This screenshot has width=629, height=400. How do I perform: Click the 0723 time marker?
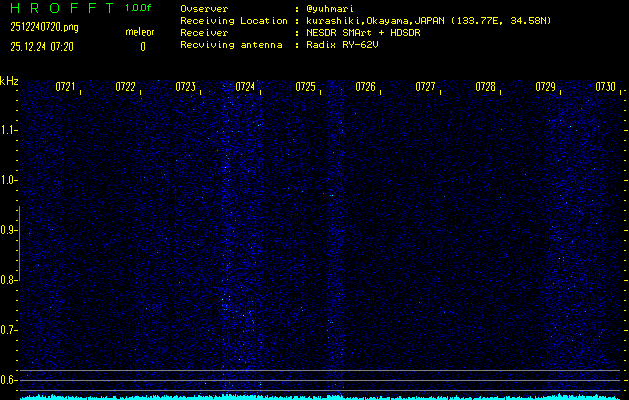tap(185, 87)
